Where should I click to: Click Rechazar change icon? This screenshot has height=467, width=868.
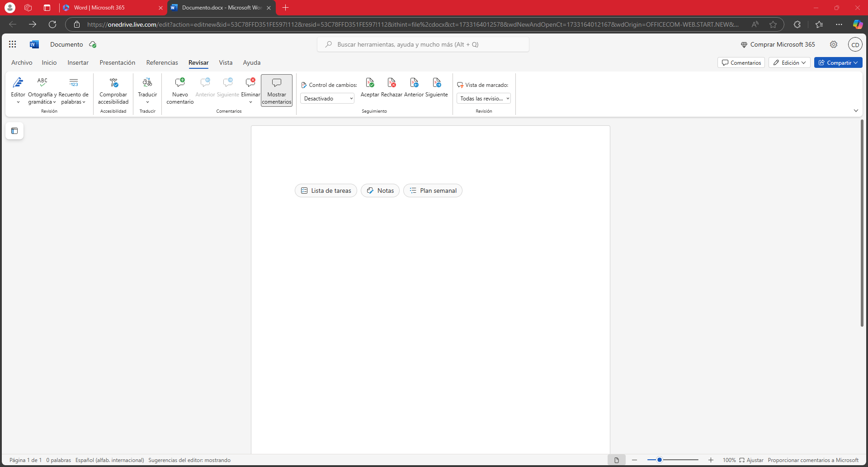pyautogui.click(x=392, y=83)
